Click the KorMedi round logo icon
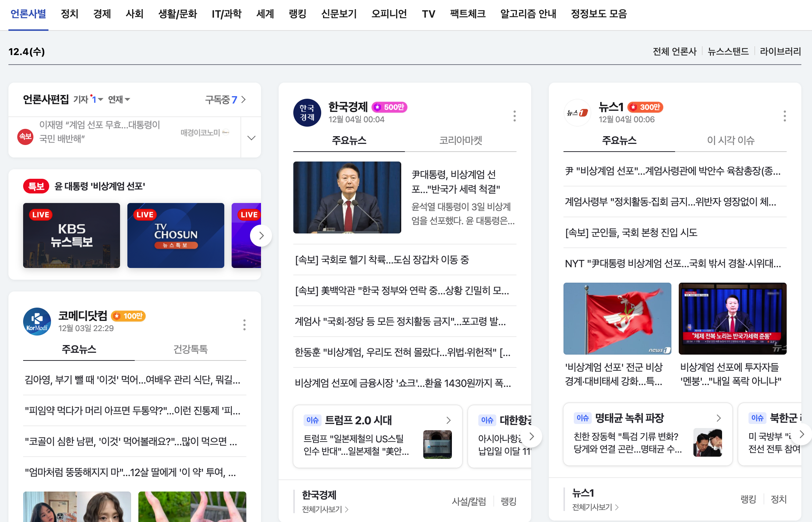The height and width of the screenshot is (522, 812). tap(37, 322)
